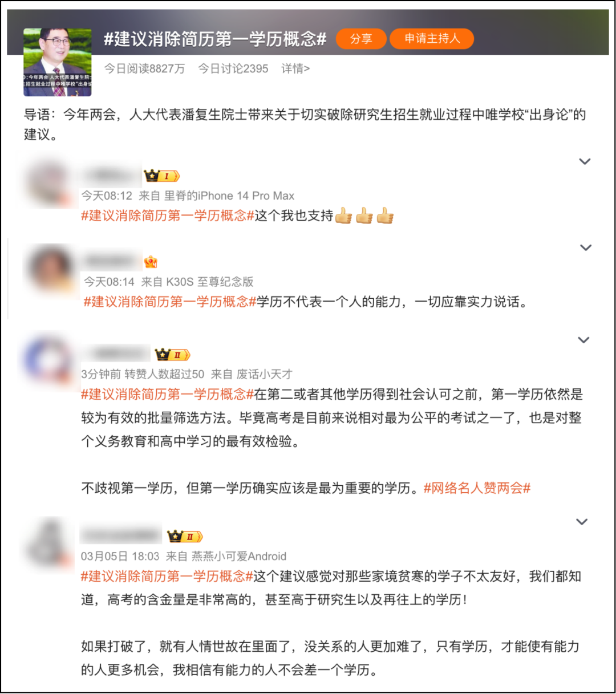Click the hashtag link in the 08:14 post
The height and width of the screenshot is (694, 616).
[x=170, y=302]
